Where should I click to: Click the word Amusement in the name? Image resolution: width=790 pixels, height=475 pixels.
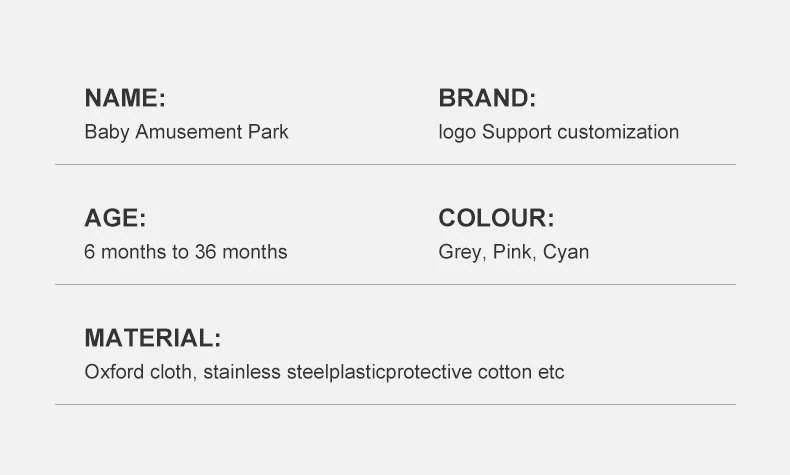point(189,132)
